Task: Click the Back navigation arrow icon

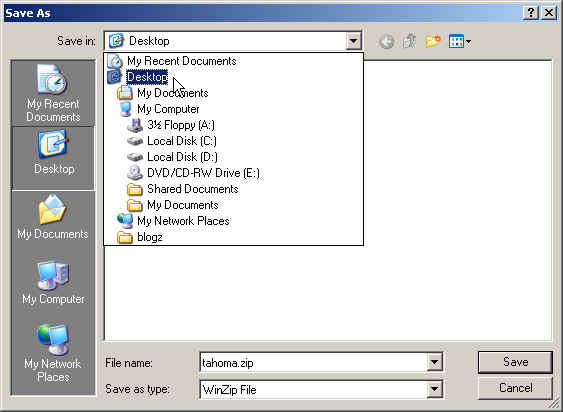Action: pos(386,41)
